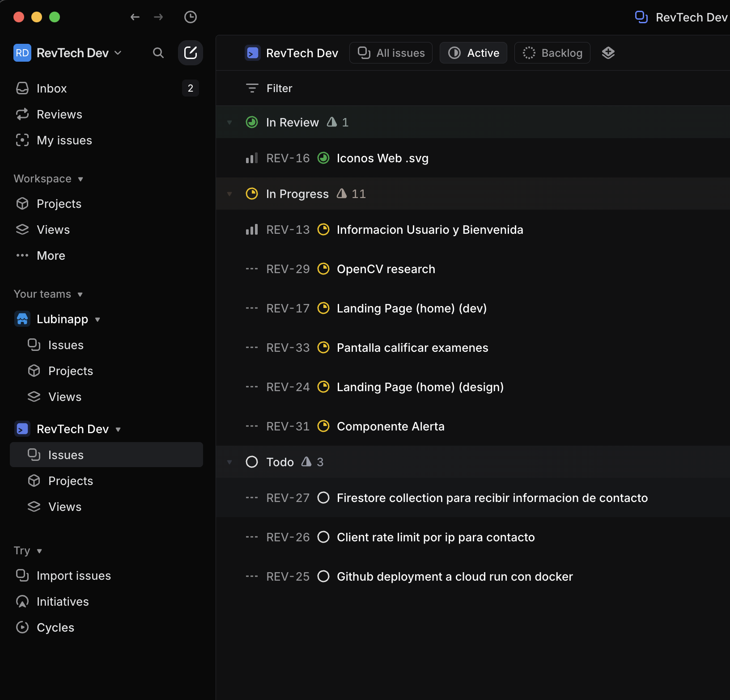Open issue Pantalla calificar examenes
Screen dimensions: 730x700
click(412, 348)
